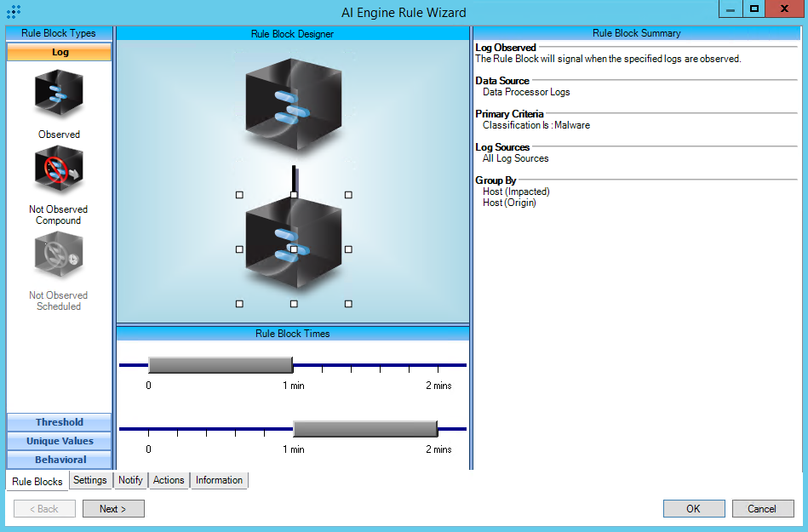Collapse the Log rule block types header
The image size is (808, 532).
pyautogui.click(x=60, y=52)
